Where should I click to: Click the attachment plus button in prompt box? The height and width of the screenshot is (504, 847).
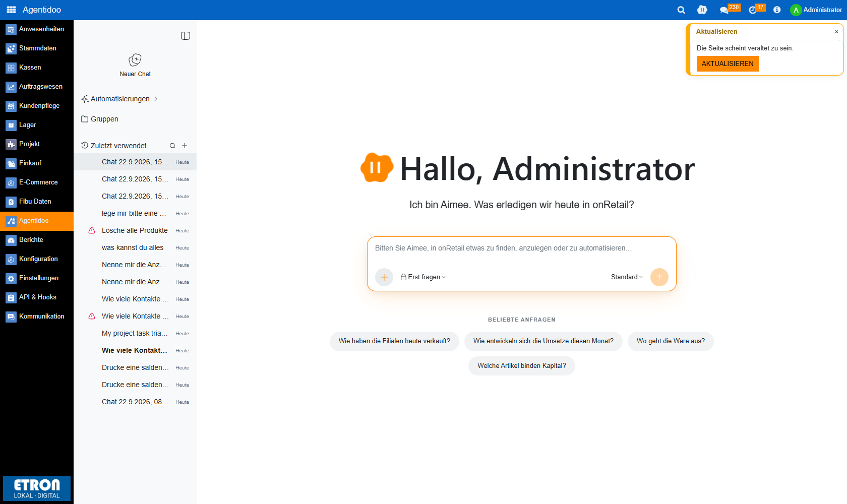(384, 277)
